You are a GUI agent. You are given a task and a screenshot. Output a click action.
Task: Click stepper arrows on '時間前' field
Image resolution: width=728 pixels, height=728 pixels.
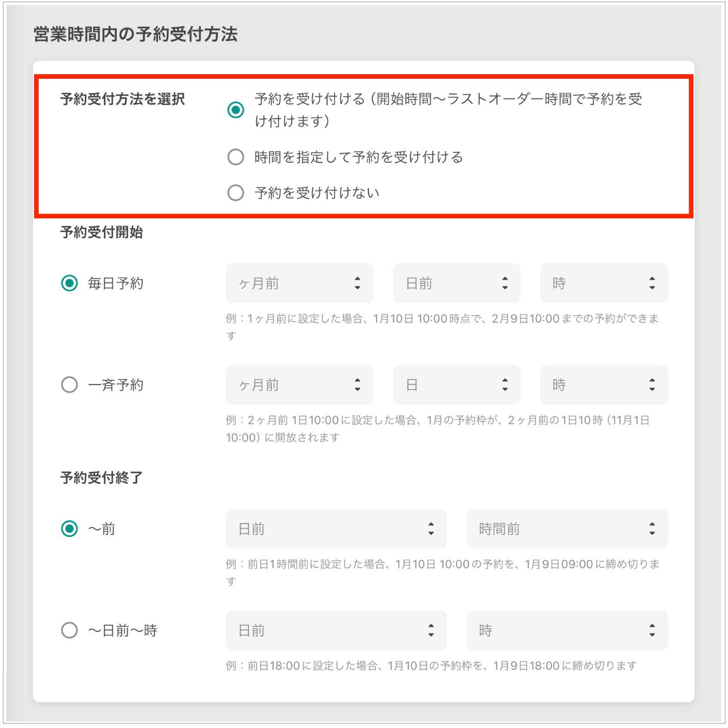pos(652,528)
